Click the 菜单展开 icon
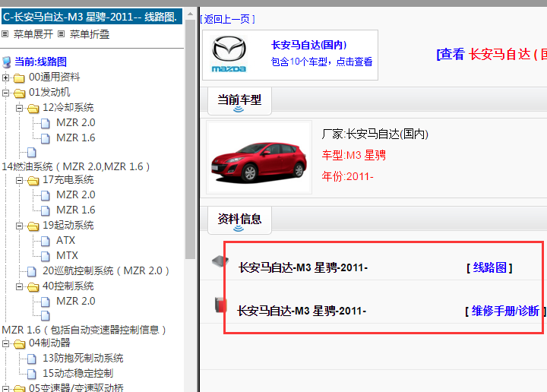Screen dimensions: 547x392 pyautogui.click(x=5, y=34)
